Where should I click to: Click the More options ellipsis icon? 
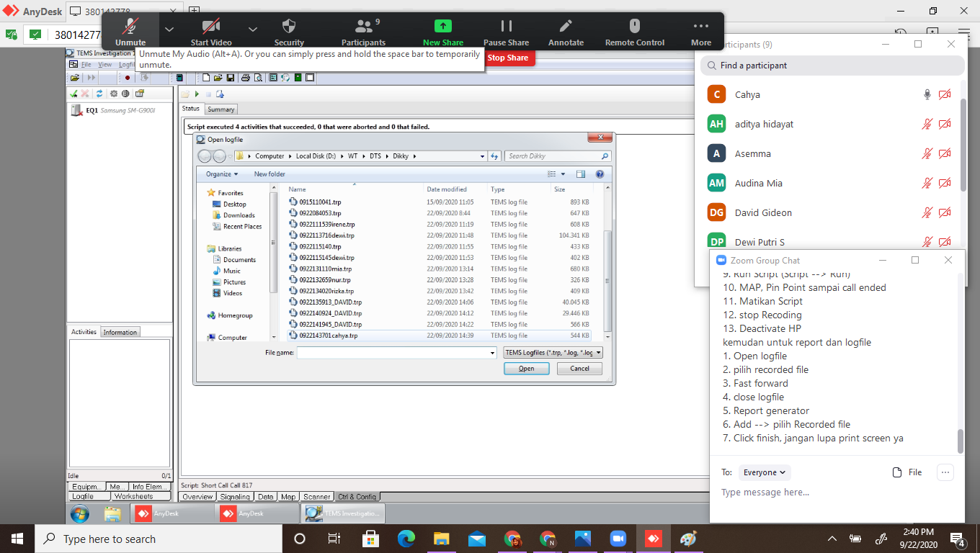click(700, 27)
